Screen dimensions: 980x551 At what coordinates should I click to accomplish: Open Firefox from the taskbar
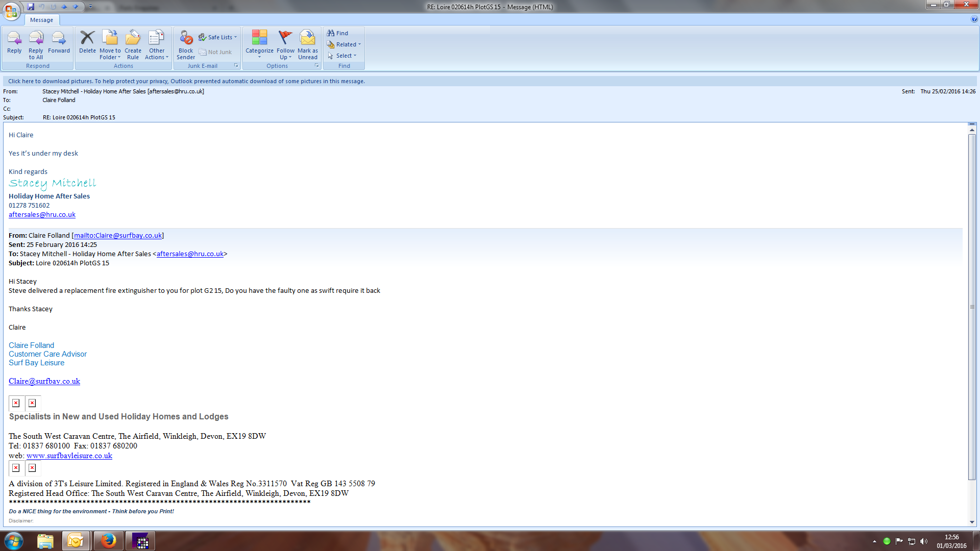(108, 541)
